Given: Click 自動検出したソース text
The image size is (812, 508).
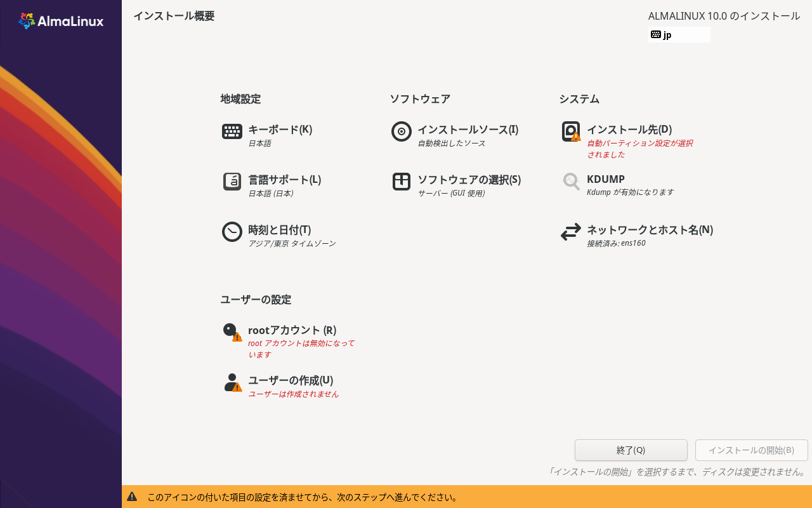Looking at the screenshot, I should tap(452, 144).
